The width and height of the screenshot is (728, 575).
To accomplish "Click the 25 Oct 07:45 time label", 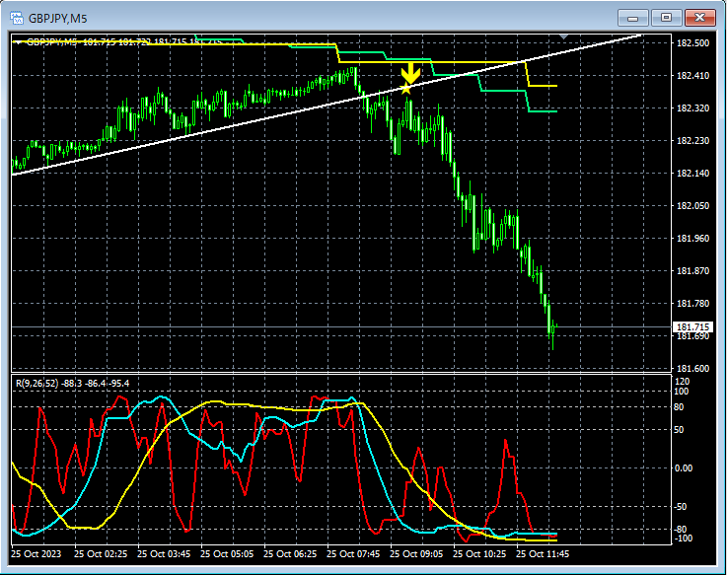I will click(x=353, y=554).
